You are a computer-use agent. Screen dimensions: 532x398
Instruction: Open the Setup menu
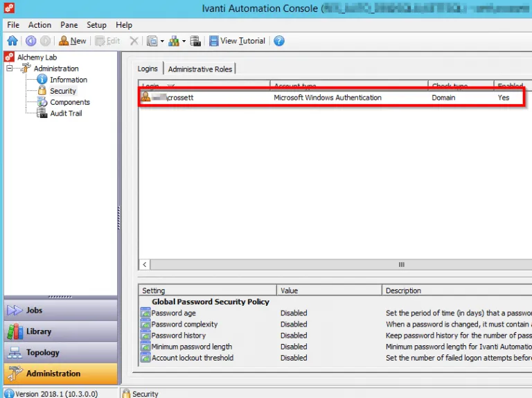tap(96, 25)
